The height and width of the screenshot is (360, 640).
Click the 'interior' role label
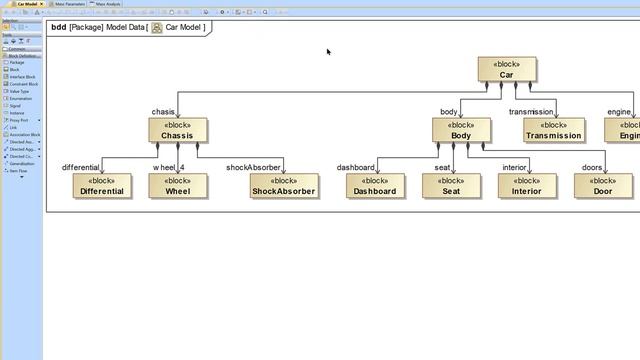tap(514, 167)
